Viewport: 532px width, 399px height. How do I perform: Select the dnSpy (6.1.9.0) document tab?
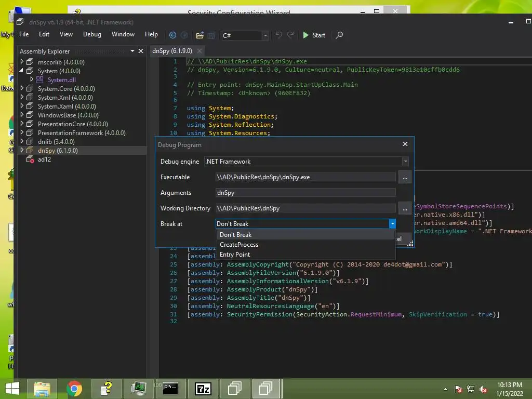pos(172,51)
